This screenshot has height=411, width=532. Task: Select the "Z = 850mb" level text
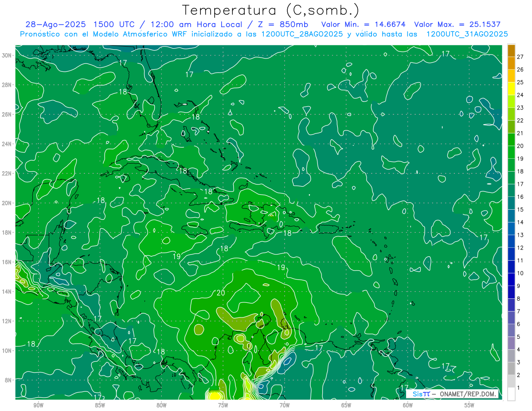click(283, 25)
